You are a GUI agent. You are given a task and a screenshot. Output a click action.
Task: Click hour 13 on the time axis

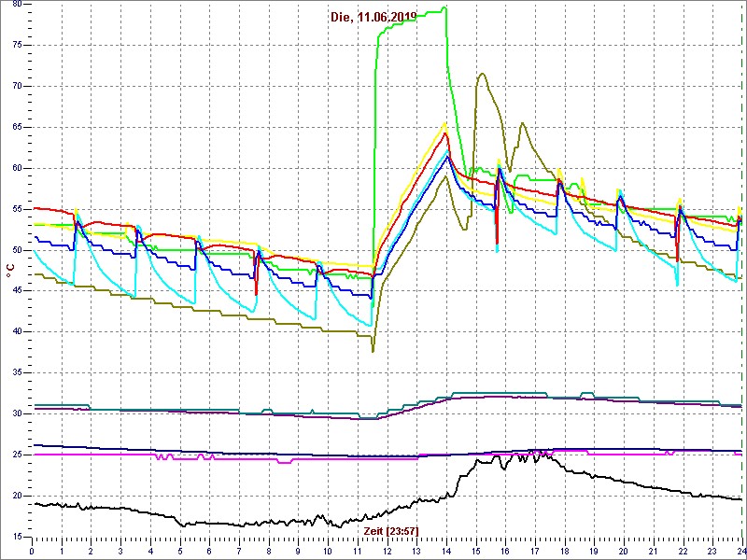click(x=416, y=552)
